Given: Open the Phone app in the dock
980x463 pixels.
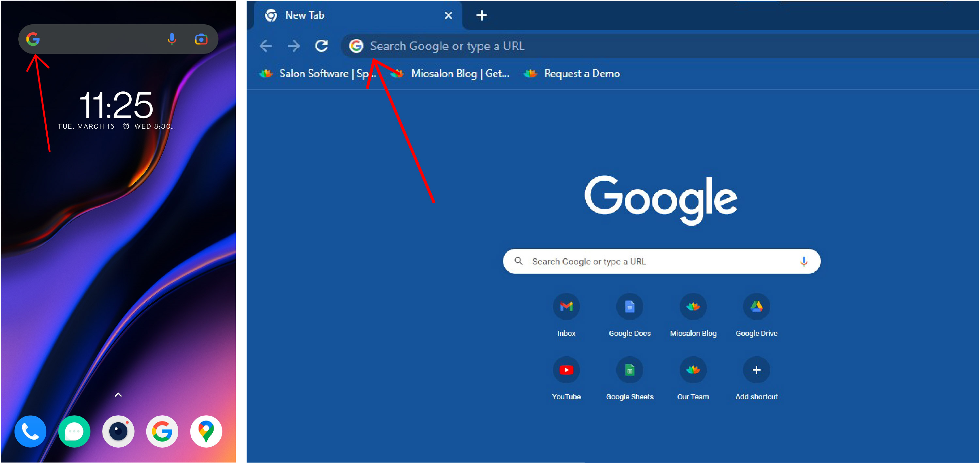Looking at the screenshot, I should click(x=30, y=431).
